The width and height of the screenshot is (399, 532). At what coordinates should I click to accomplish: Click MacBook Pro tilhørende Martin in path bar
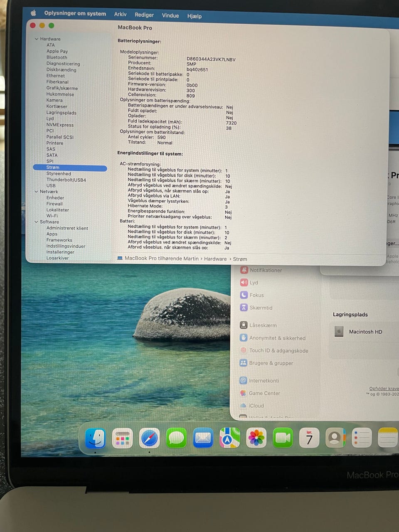point(162,258)
